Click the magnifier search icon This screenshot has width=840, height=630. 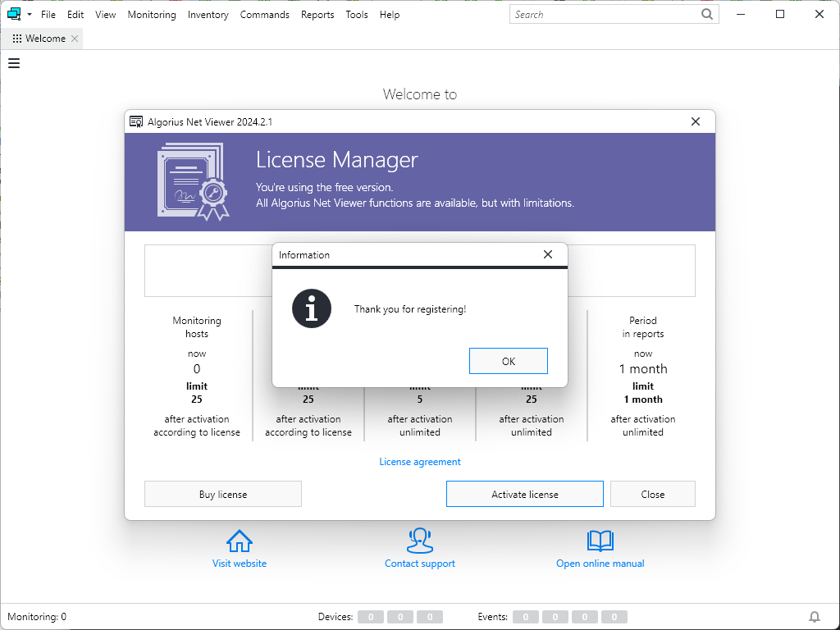[707, 14]
